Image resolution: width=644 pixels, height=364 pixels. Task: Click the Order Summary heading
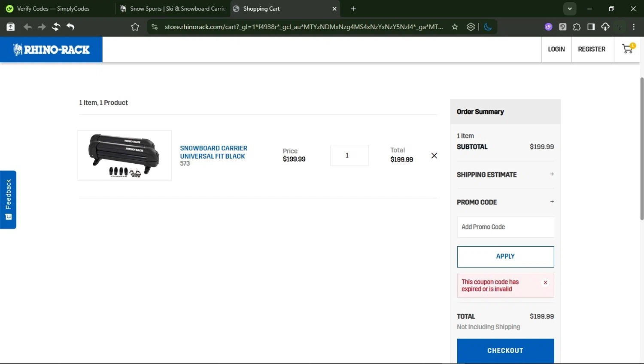click(x=480, y=112)
